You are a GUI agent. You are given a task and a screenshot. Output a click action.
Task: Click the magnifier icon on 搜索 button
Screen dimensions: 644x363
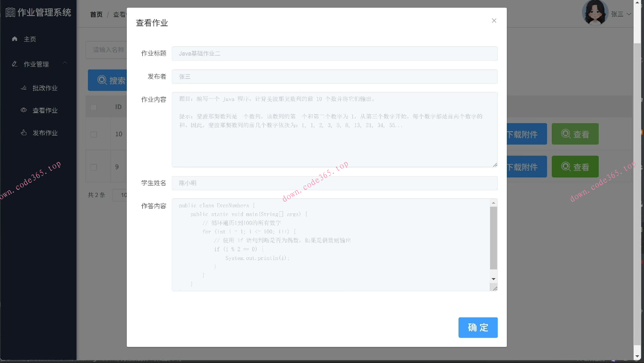[x=102, y=80]
